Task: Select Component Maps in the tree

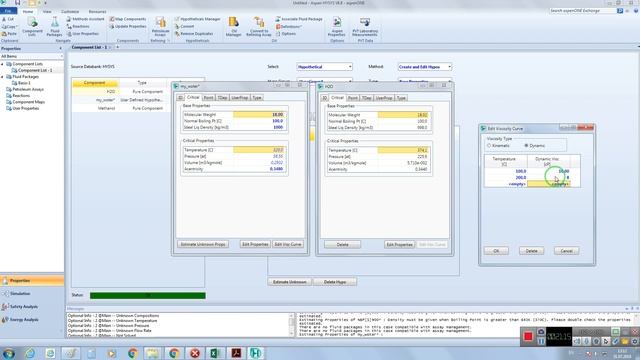Action: [28, 102]
